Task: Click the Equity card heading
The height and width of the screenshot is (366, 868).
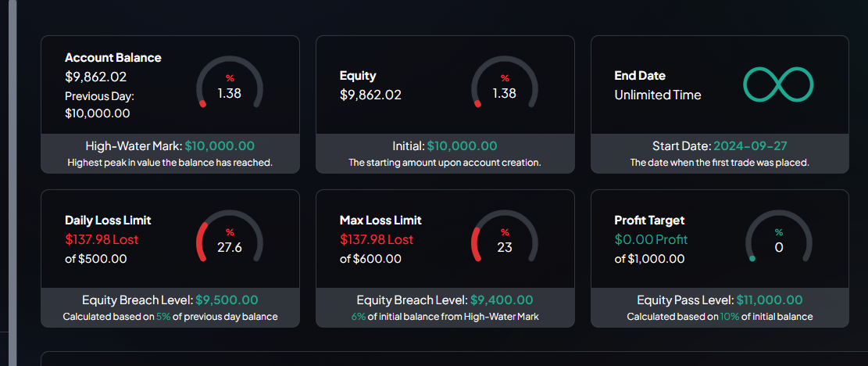Action: click(358, 76)
